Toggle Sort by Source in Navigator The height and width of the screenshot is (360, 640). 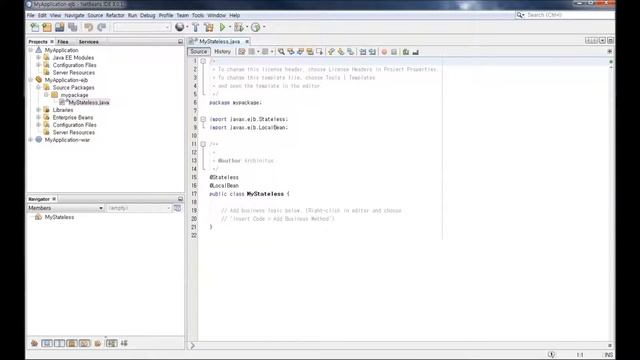pyautogui.click(x=124, y=343)
